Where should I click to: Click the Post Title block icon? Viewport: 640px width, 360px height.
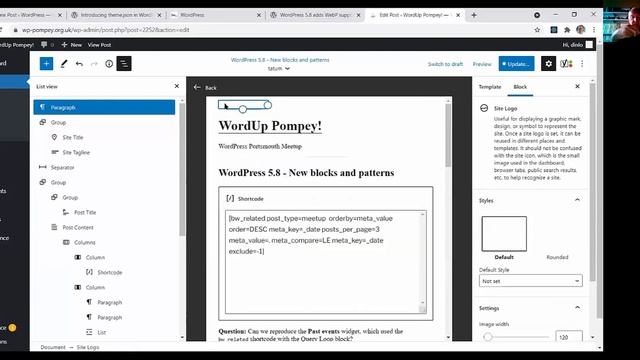pos(66,212)
